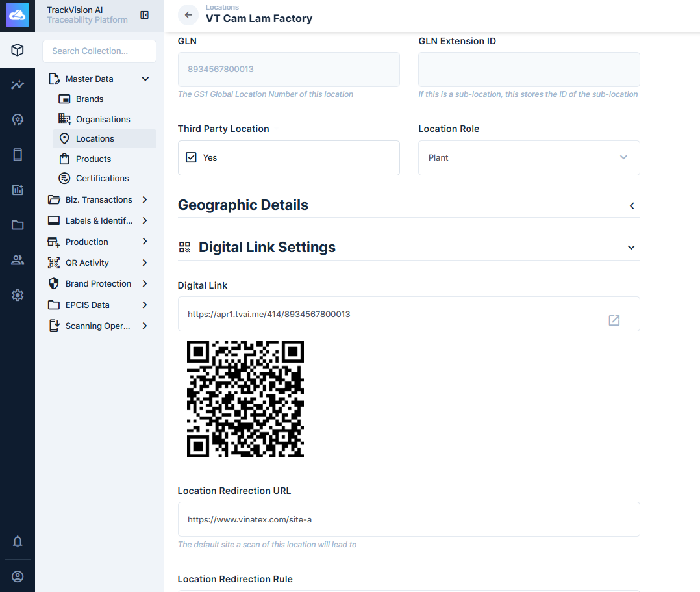This screenshot has width=700, height=592.
Task: Click the Biz. Transactions folder label
Action: tap(99, 199)
